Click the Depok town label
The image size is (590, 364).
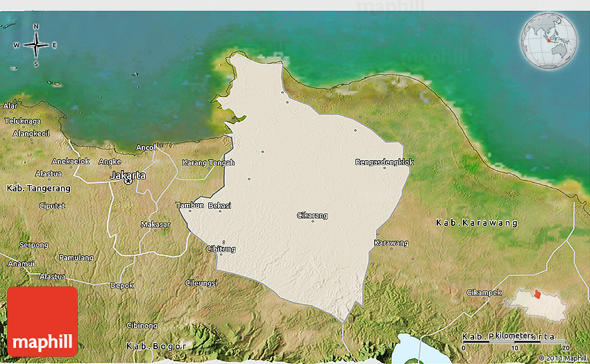tap(121, 285)
